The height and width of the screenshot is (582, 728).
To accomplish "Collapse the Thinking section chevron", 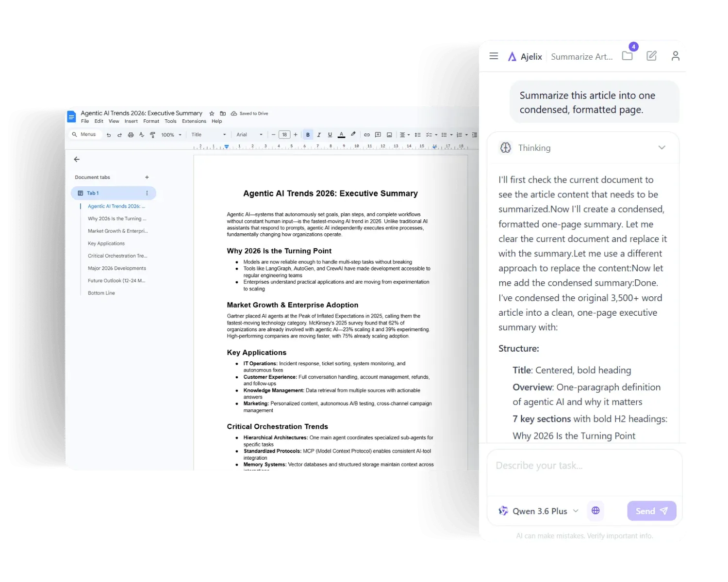I will coord(662,147).
